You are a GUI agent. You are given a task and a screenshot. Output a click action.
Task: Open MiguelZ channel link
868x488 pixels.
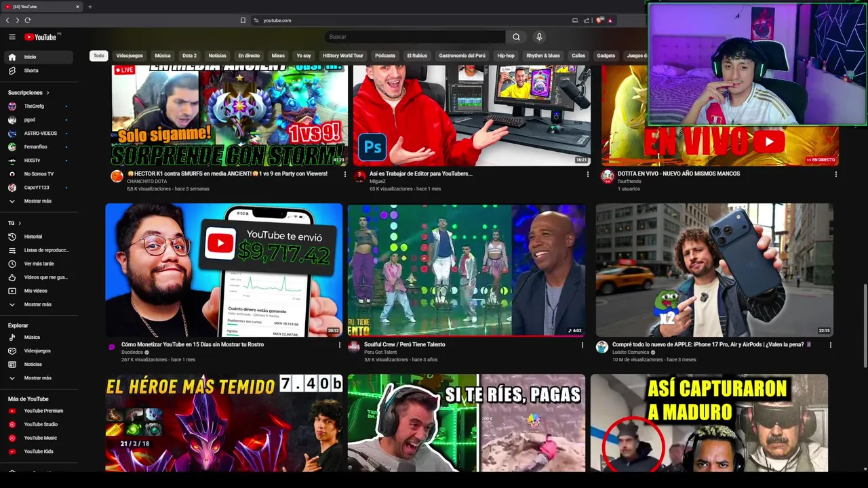coord(378,182)
